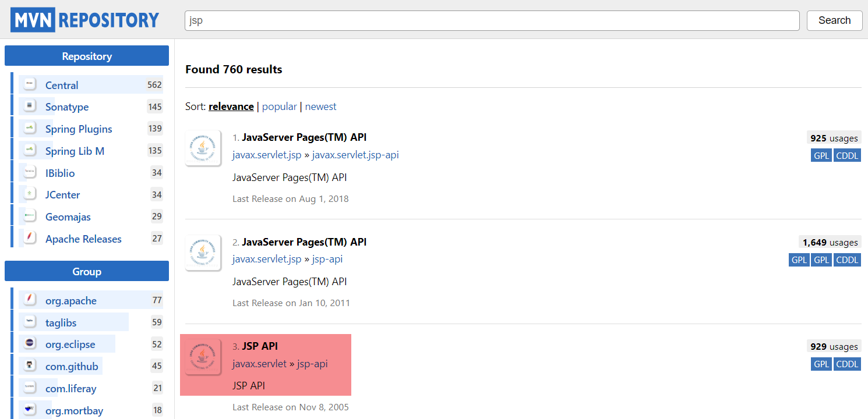Filter by Spring Lib M repository
This screenshot has width=868, height=419.
click(x=75, y=151)
